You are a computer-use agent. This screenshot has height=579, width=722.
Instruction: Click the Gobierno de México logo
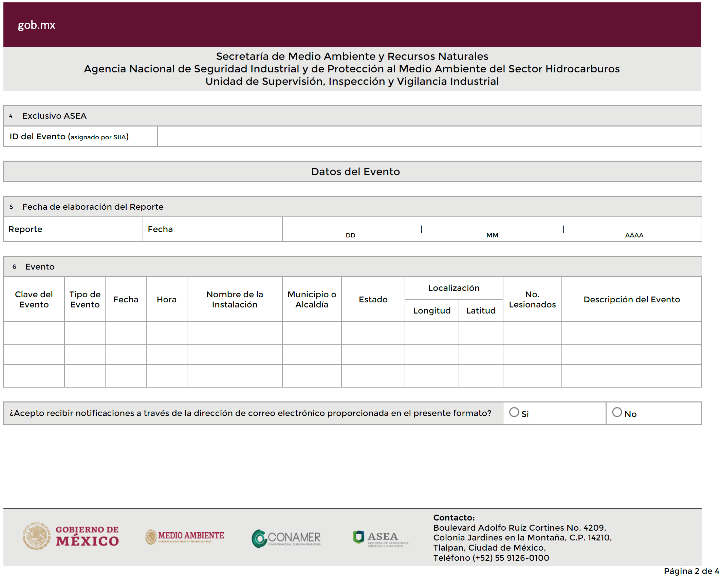point(71,536)
